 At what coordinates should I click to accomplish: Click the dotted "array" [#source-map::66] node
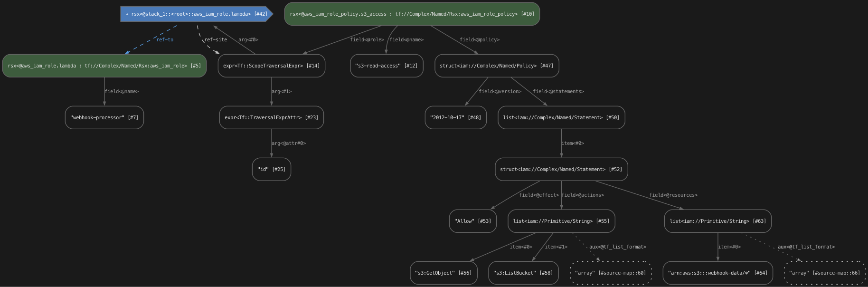(825, 273)
